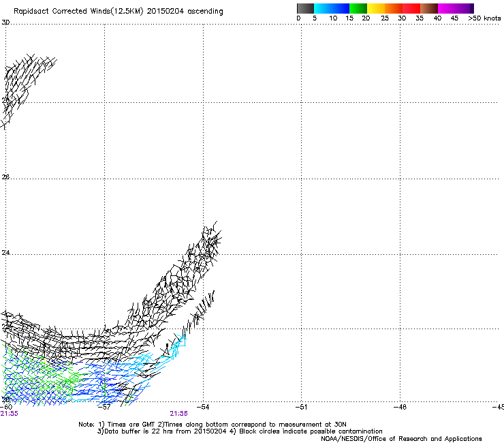Click the 'Rapidscat Corrected Winds(12.5KM)' title text
The width and height of the screenshot is (504, 443).
pos(78,12)
